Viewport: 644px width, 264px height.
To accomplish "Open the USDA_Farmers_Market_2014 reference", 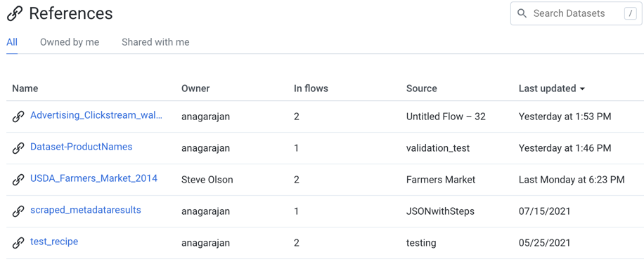I will coord(94,179).
